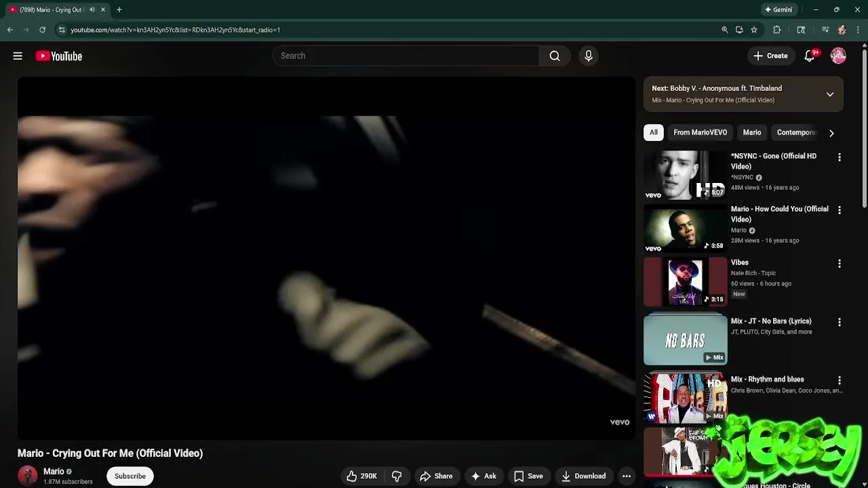This screenshot has height=488, width=868.
Task: Open YouTube account avatar menu
Action: pos(838,56)
